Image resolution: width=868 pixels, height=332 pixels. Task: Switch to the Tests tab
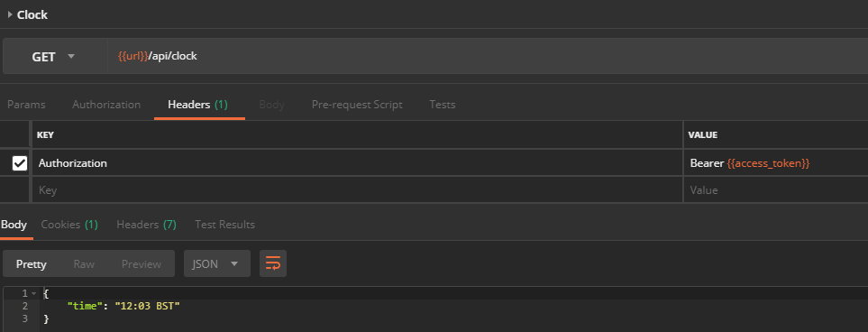pyautogui.click(x=443, y=104)
